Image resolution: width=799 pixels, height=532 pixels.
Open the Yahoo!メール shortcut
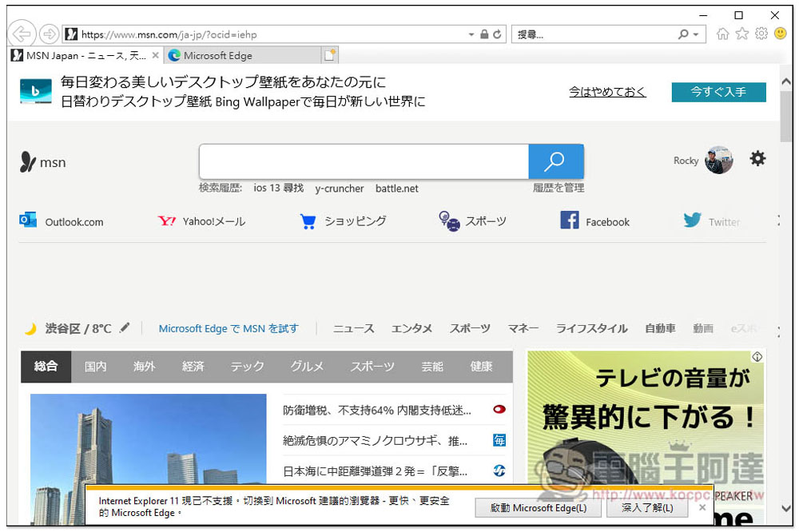[202, 221]
